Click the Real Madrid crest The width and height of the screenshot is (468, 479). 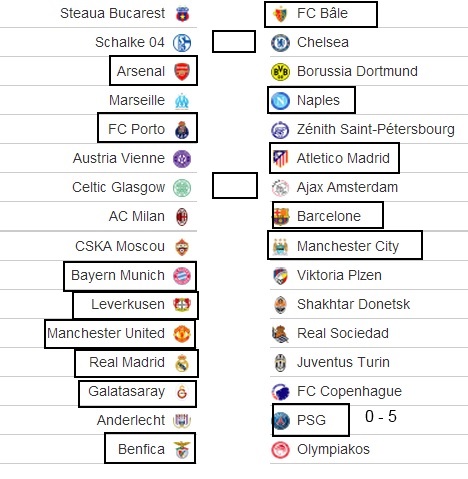pyautogui.click(x=182, y=363)
